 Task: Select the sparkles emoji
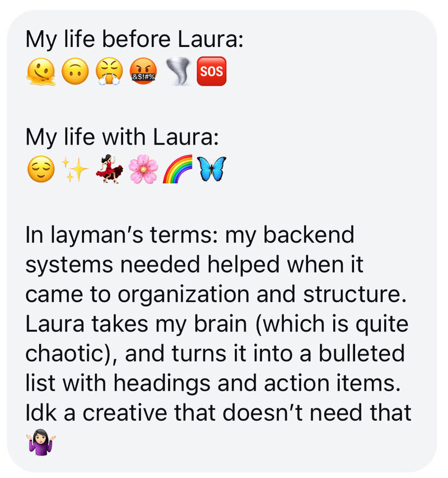tap(75, 169)
